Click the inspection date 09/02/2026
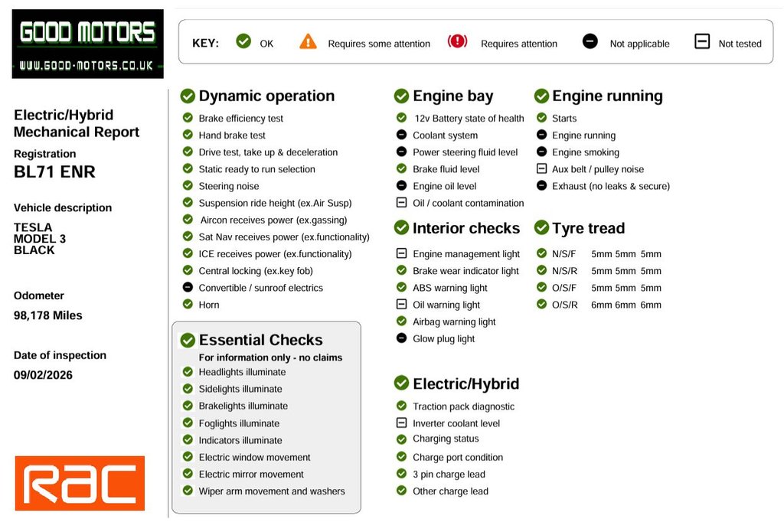784x532 pixels. [x=44, y=375]
